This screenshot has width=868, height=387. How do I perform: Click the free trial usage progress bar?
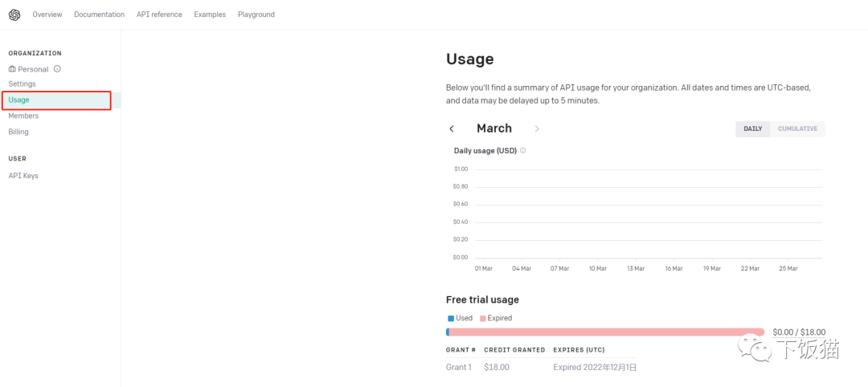(x=605, y=332)
